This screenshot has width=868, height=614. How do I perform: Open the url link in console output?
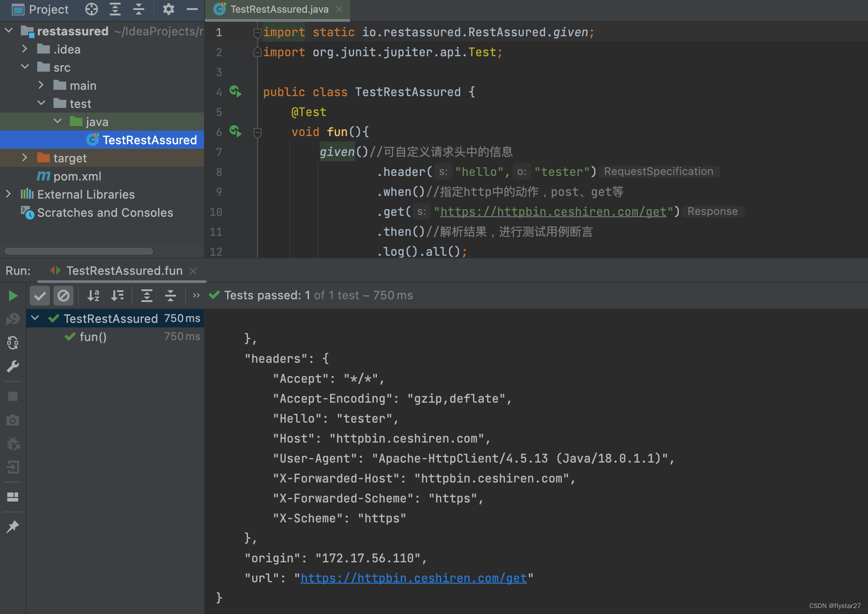pyautogui.click(x=414, y=578)
